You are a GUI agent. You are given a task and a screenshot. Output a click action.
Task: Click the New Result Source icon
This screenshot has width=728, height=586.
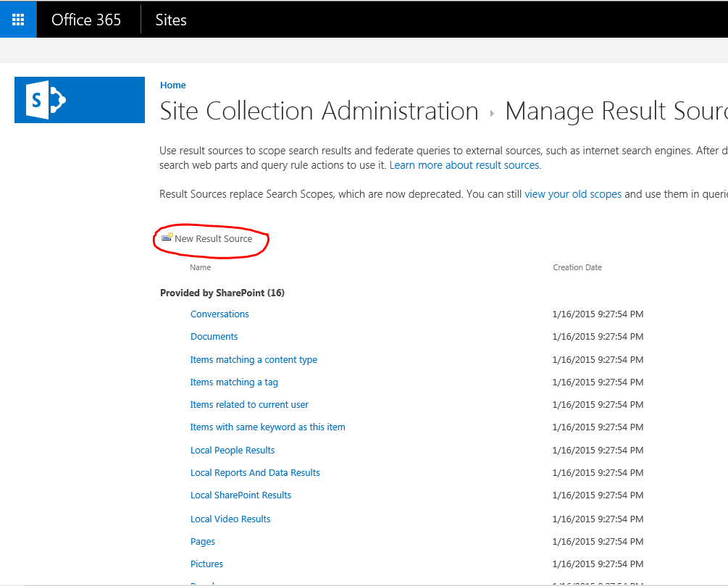click(167, 238)
